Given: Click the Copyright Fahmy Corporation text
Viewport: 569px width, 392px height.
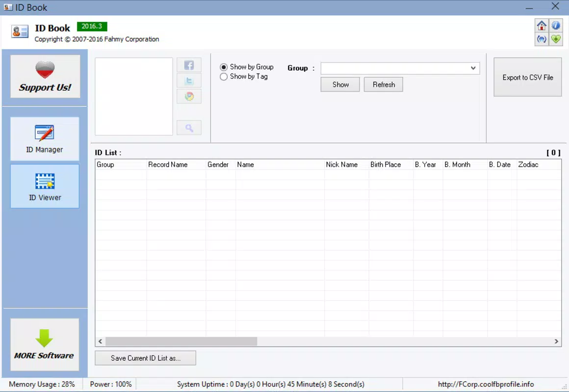Looking at the screenshot, I should [x=97, y=39].
